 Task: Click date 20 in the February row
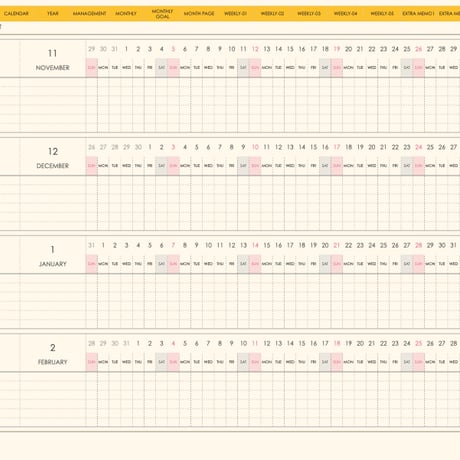[x=360, y=343]
